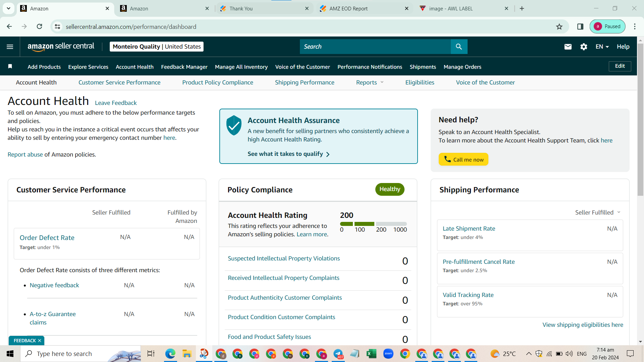Open Manage Orders from favorites bar

pos(462,67)
